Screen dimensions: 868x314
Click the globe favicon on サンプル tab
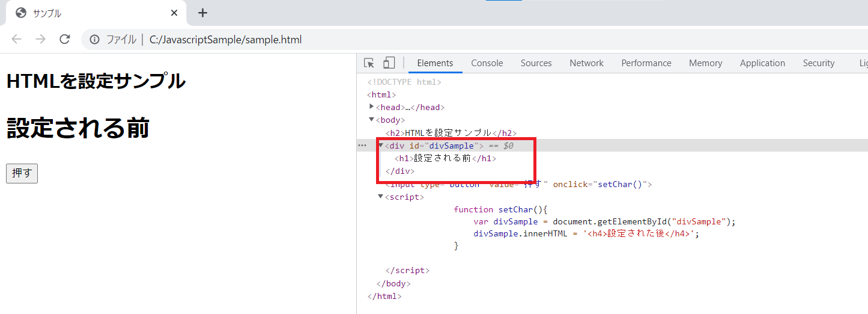click(x=21, y=13)
